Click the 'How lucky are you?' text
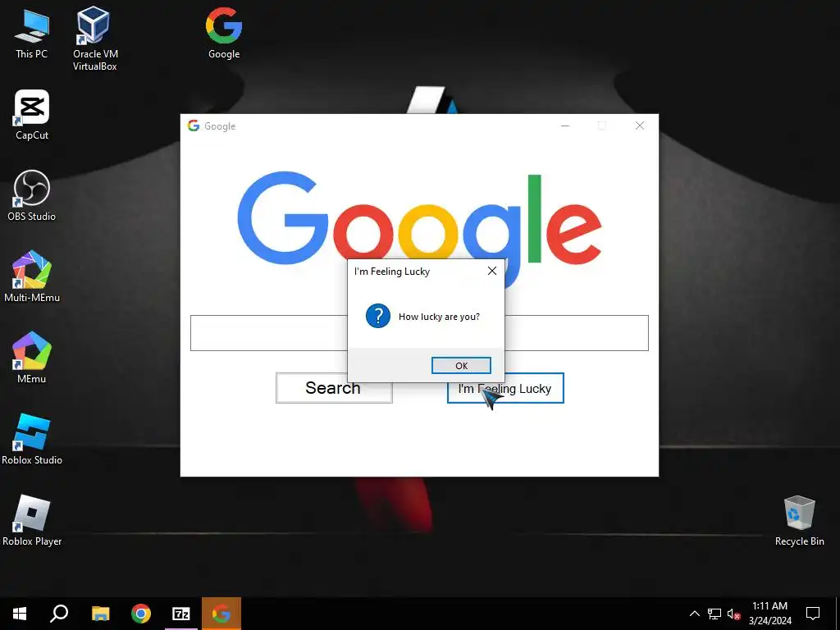The image size is (840, 630). (x=440, y=317)
